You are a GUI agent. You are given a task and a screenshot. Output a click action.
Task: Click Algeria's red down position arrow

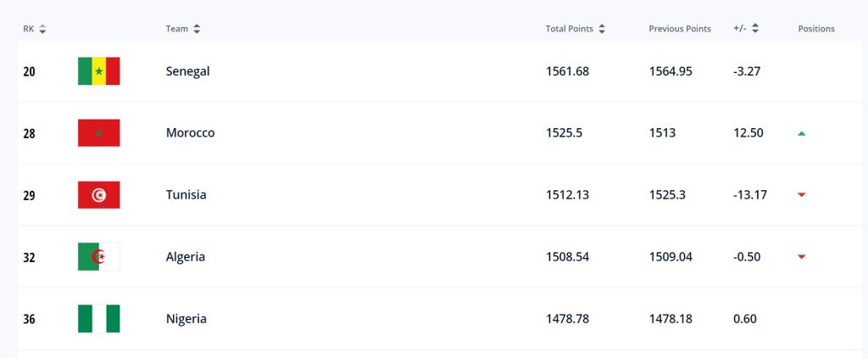tap(801, 257)
